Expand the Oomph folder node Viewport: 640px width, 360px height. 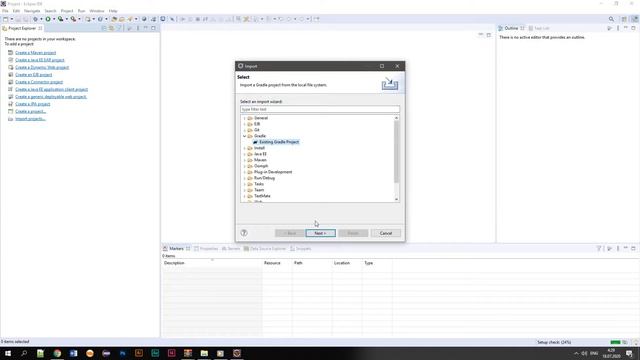[244, 166]
